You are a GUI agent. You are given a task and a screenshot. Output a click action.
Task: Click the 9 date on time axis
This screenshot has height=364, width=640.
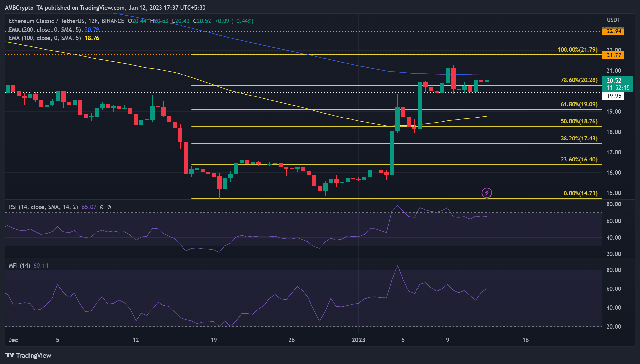[448, 340]
